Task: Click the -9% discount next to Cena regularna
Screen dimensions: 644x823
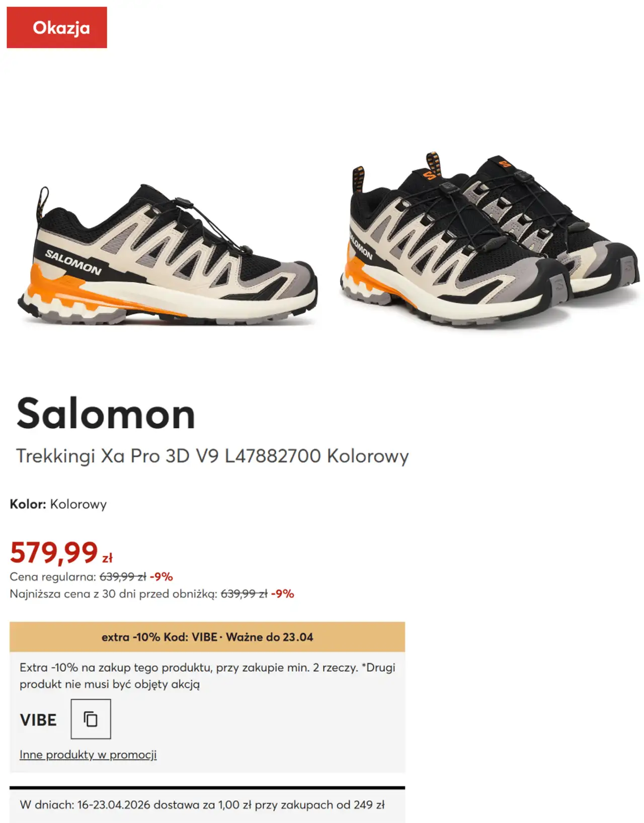Action: (x=162, y=577)
